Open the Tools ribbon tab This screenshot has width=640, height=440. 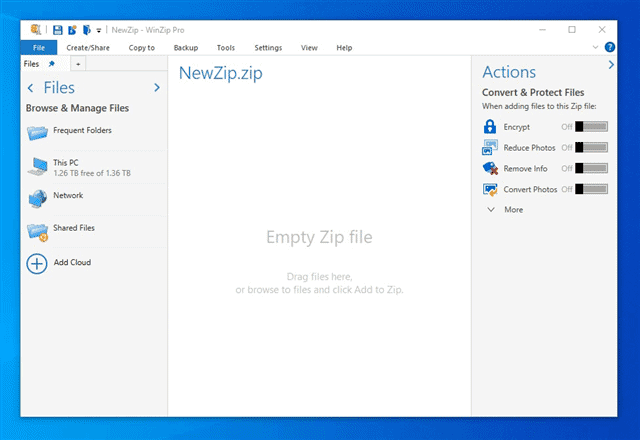tap(226, 48)
